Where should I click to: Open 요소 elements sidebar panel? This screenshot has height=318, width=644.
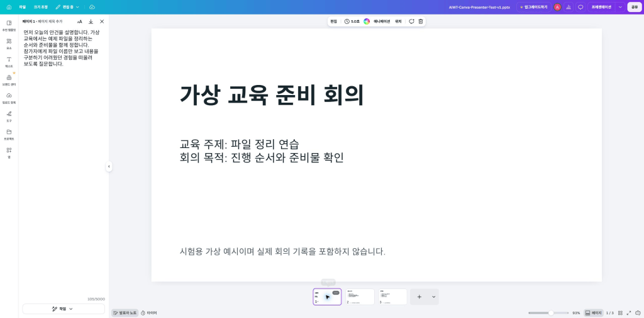click(x=9, y=43)
